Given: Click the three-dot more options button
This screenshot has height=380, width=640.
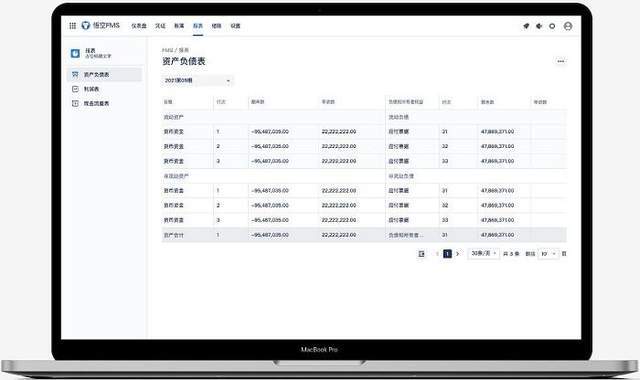Looking at the screenshot, I should click(561, 61).
